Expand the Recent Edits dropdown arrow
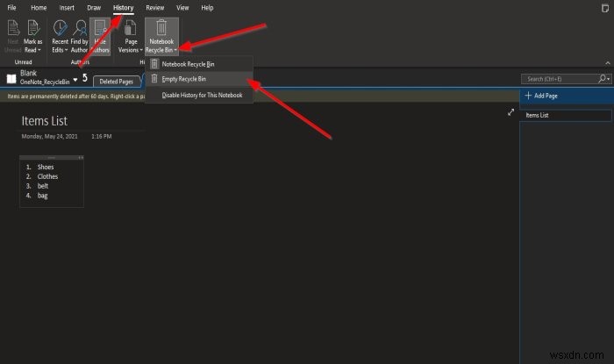 point(66,50)
